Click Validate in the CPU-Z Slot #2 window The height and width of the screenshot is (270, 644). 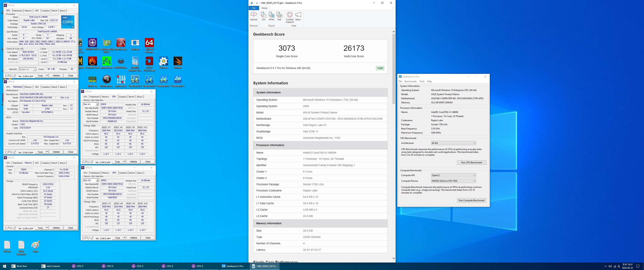click(133, 238)
